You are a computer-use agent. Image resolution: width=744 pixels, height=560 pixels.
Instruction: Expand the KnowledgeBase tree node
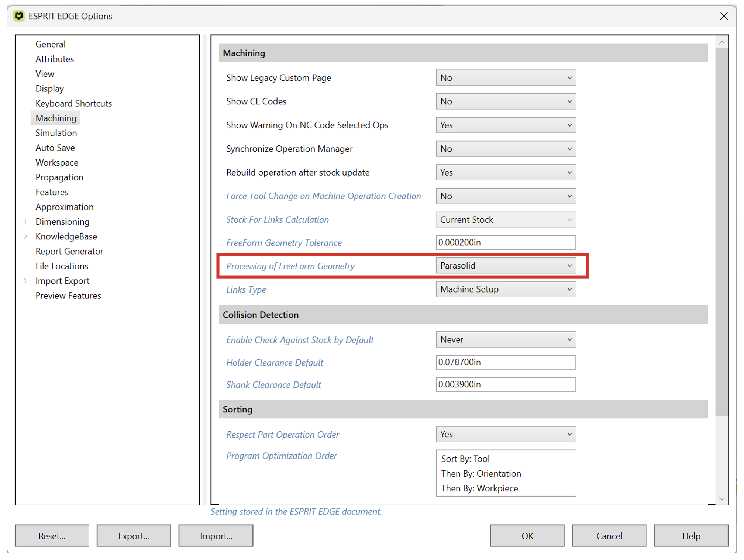click(25, 236)
